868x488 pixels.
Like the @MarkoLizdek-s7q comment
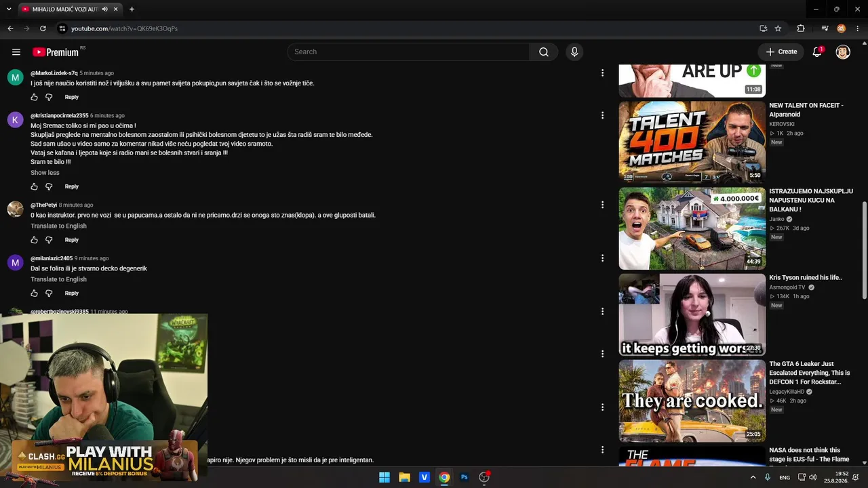pyautogui.click(x=35, y=97)
